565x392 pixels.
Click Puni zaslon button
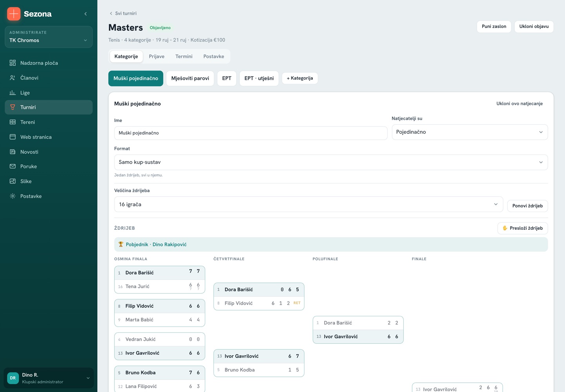[x=494, y=26]
